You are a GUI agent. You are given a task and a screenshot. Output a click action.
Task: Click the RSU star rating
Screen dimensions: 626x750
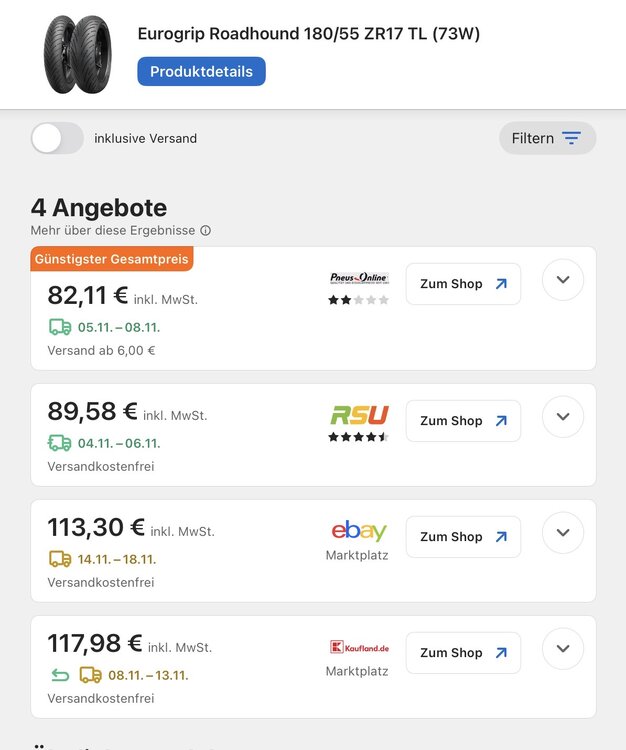358,437
